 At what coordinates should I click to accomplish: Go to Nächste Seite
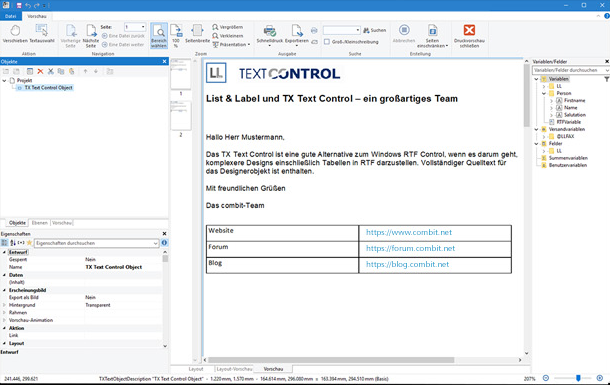[x=91, y=36]
